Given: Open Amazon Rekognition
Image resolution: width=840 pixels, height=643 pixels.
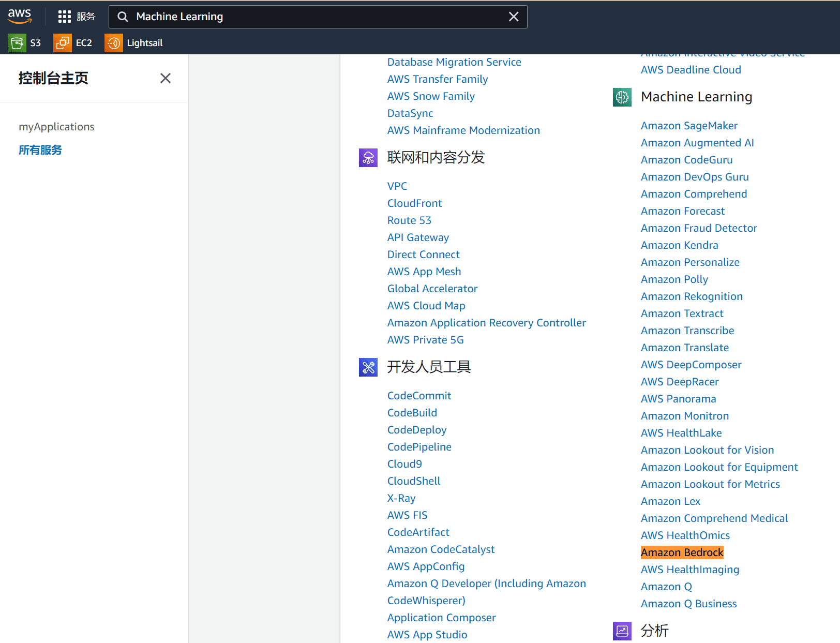Looking at the screenshot, I should (x=692, y=296).
